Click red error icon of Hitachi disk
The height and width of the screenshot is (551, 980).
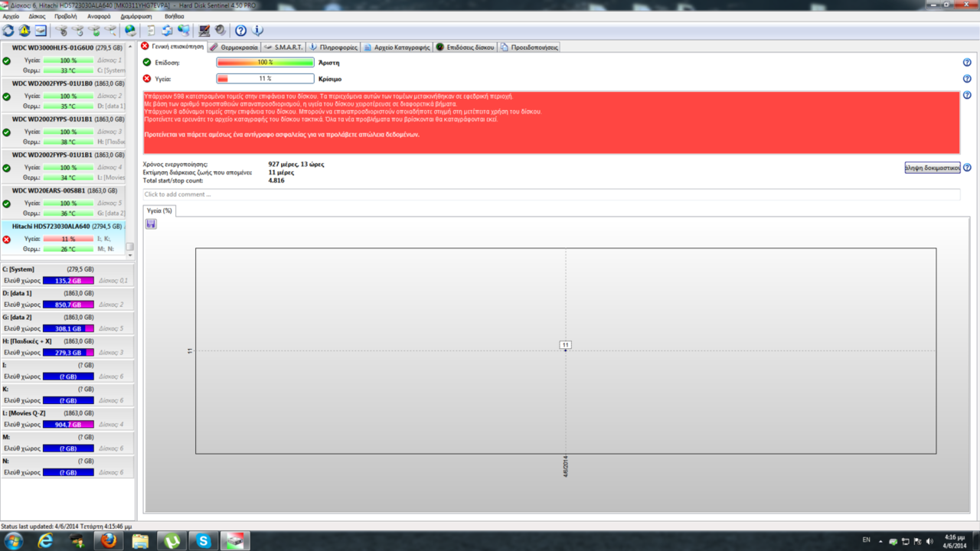coord(7,240)
